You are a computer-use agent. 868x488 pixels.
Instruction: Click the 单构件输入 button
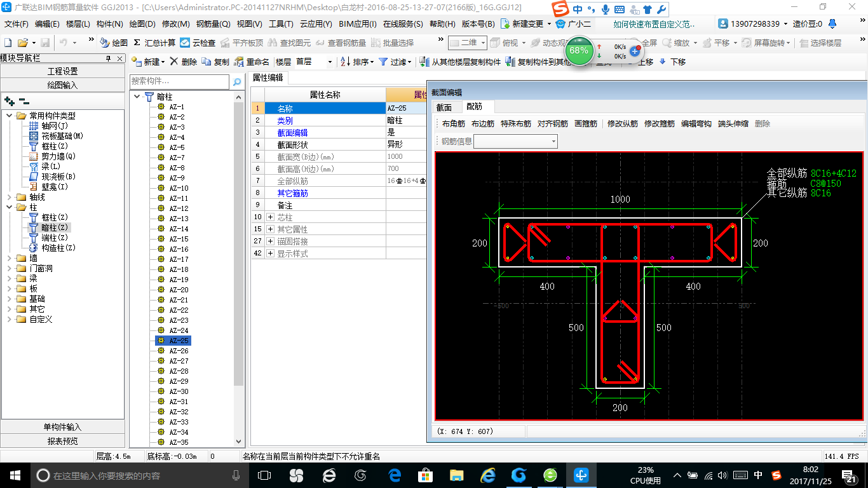(62, 427)
